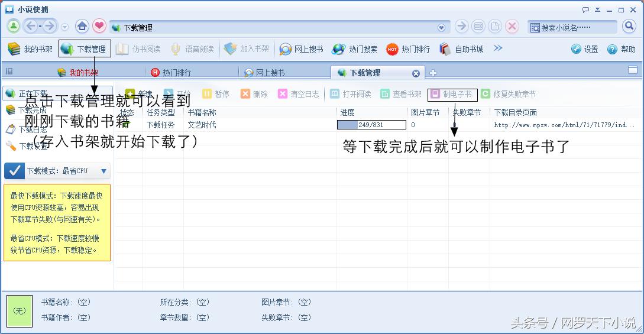
Task: Open 帮助 help
Action: [x=622, y=49]
